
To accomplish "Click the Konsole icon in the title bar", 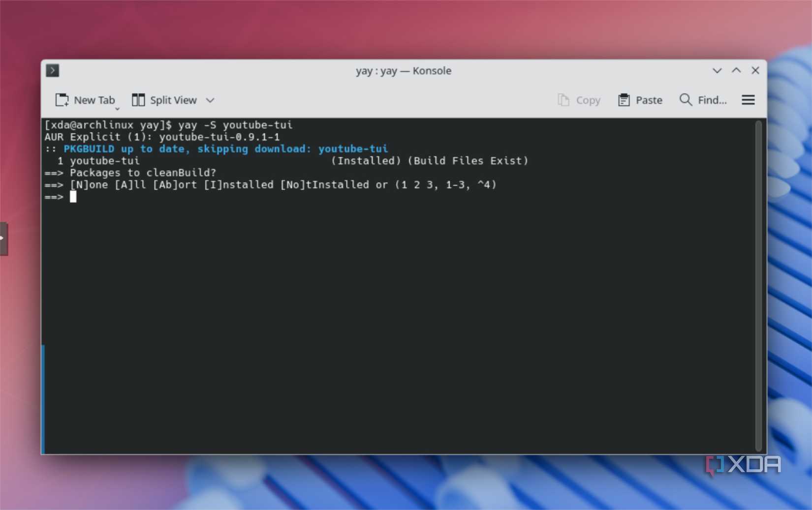I will (x=52, y=70).
